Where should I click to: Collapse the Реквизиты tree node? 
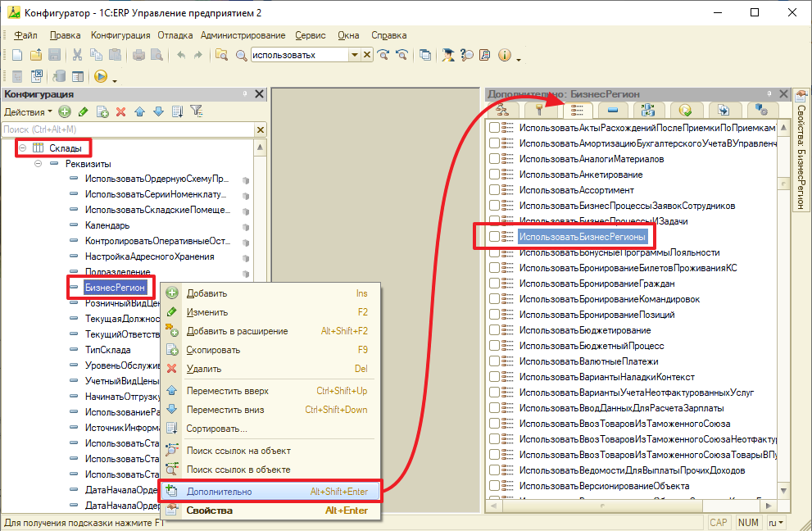point(39,164)
